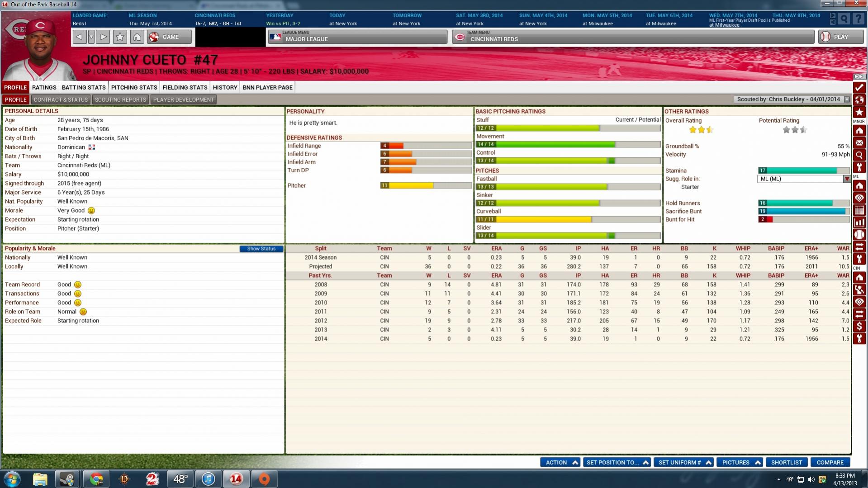Image resolution: width=868 pixels, height=488 pixels.
Task: Open manager home icon under MNGR
Action: point(859,131)
